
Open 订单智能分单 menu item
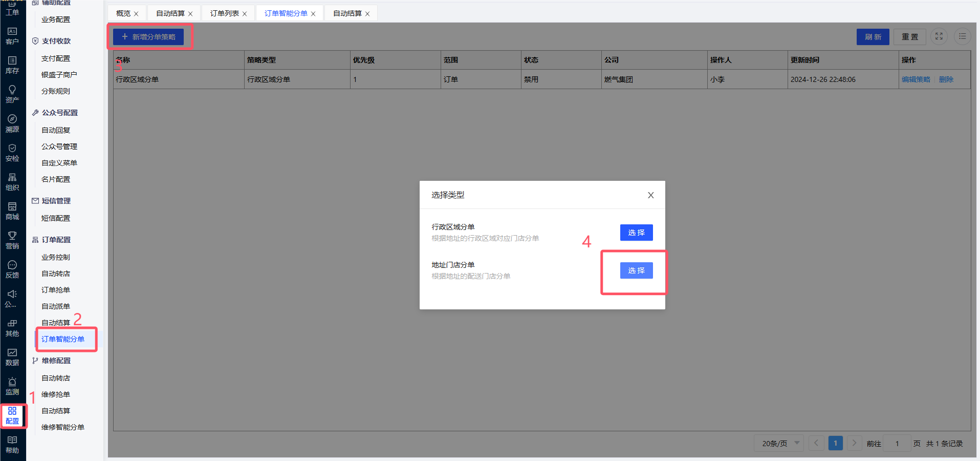[63, 339]
